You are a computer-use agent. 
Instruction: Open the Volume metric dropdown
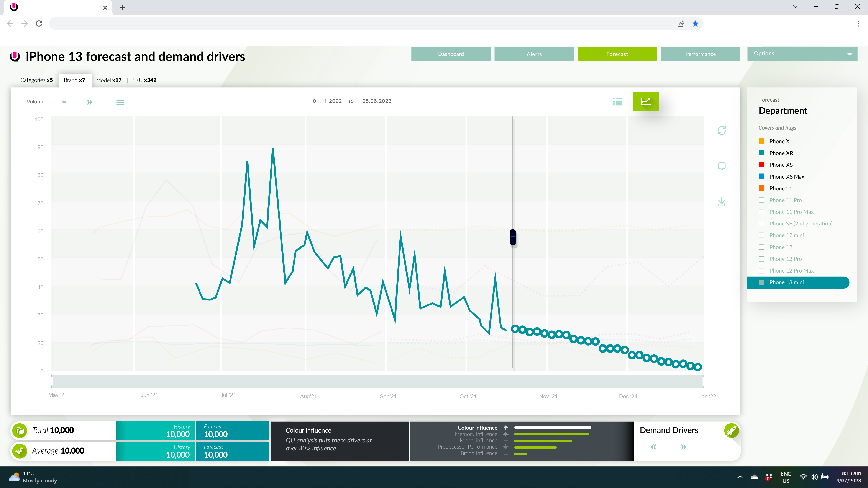pos(64,102)
